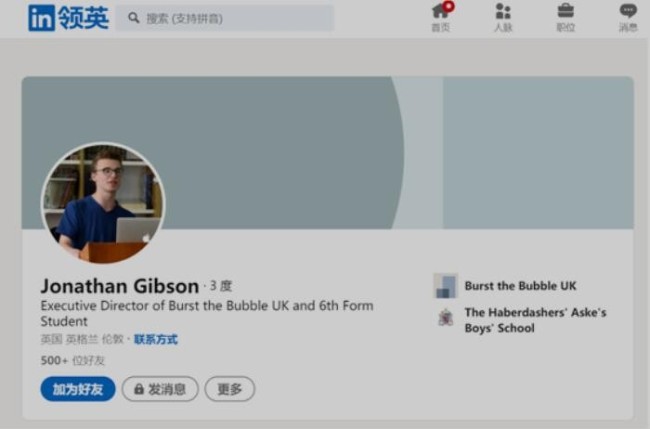The height and width of the screenshot is (429, 650).
Task: Open 人脉 network nav item
Action: (503, 17)
